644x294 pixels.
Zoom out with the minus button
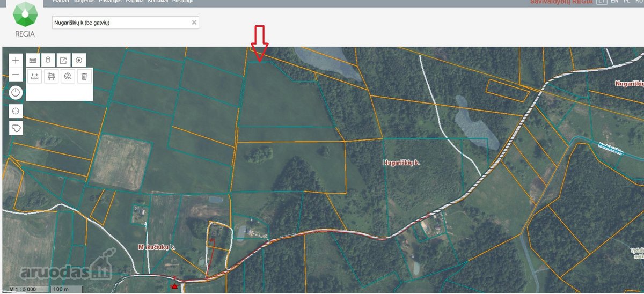coord(16,75)
